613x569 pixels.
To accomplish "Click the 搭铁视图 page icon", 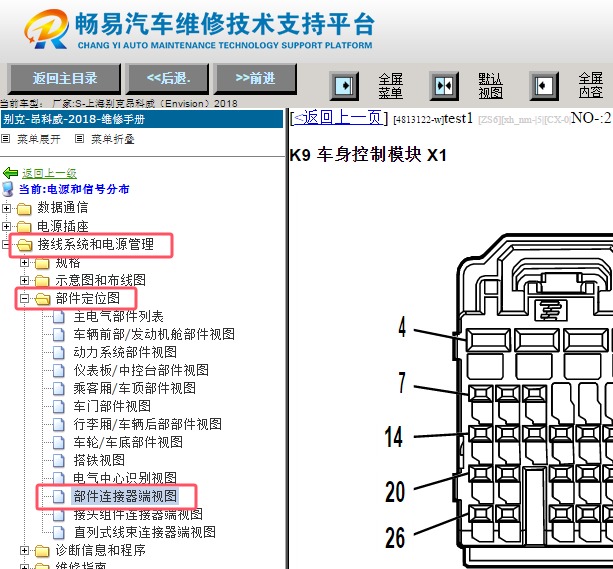I will (59, 460).
